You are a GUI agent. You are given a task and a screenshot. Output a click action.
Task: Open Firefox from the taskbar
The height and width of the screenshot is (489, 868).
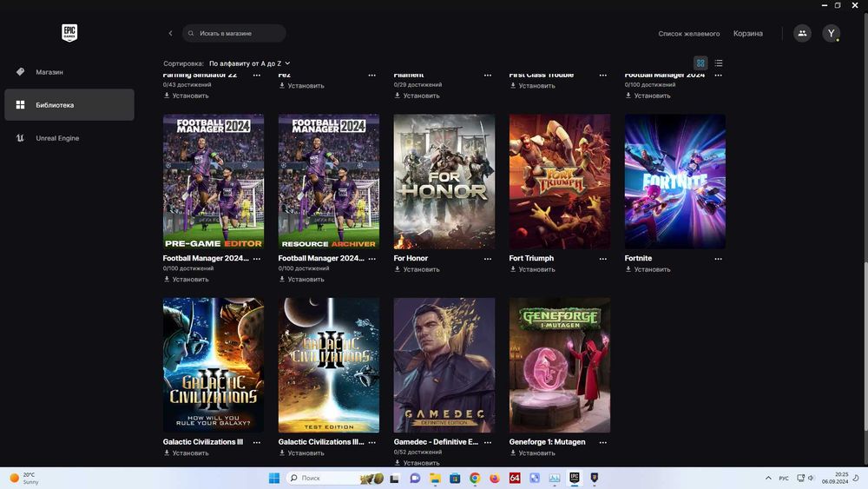click(x=495, y=478)
